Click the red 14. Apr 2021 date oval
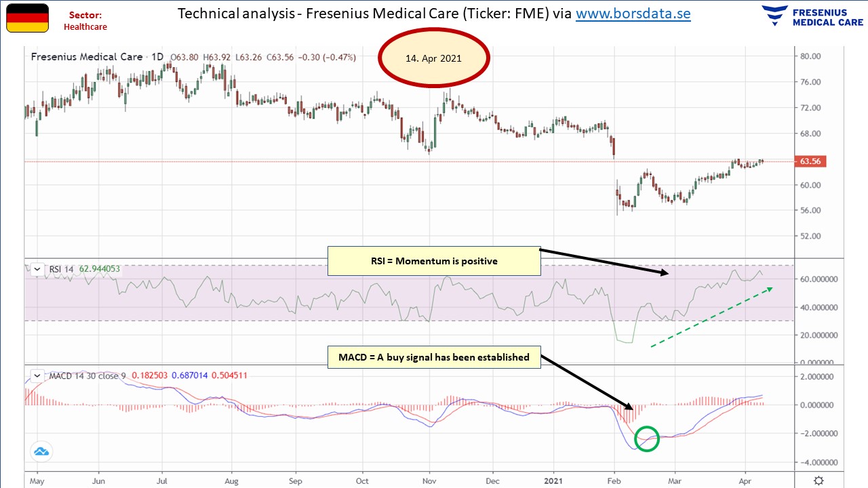Screen dimensions: 868x488 pyautogui.click(x=433, y=58)
